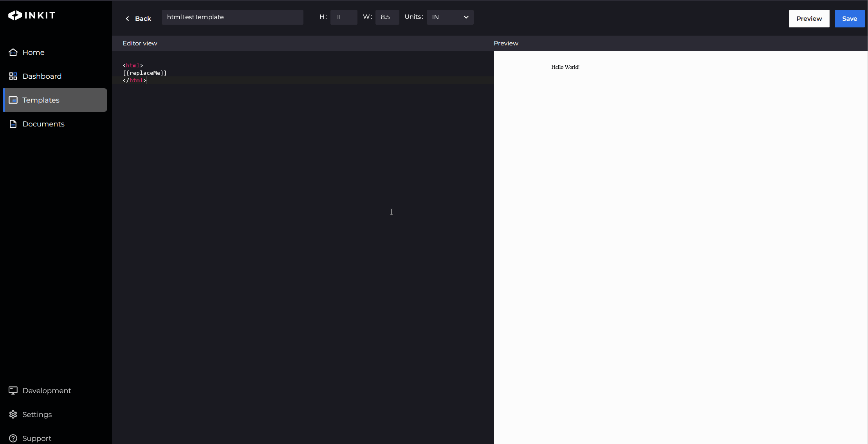Click the template name input field
This screenshot has width=868, height=444.
pos(232,17)
